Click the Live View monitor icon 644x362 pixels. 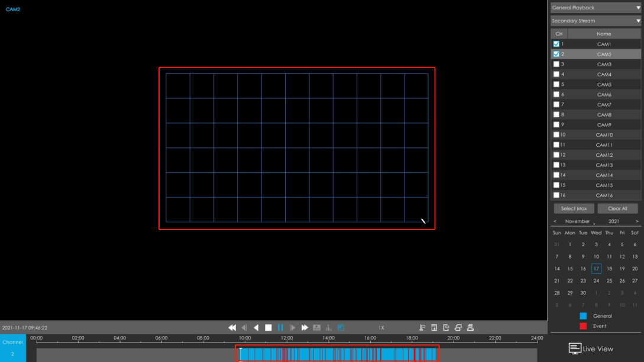click(x=575, y=348)
